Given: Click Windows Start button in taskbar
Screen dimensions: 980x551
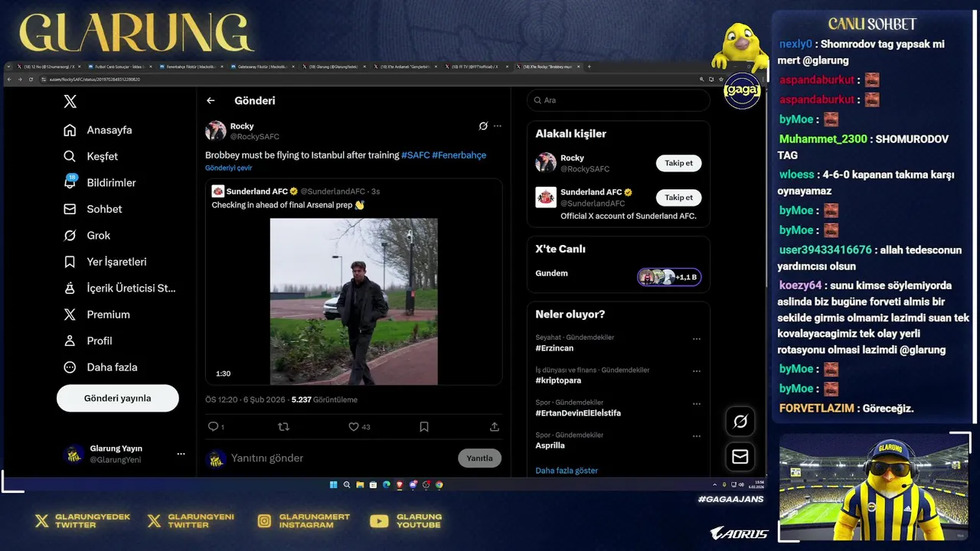Looking at the screenshot, I should tap(333, 484).
